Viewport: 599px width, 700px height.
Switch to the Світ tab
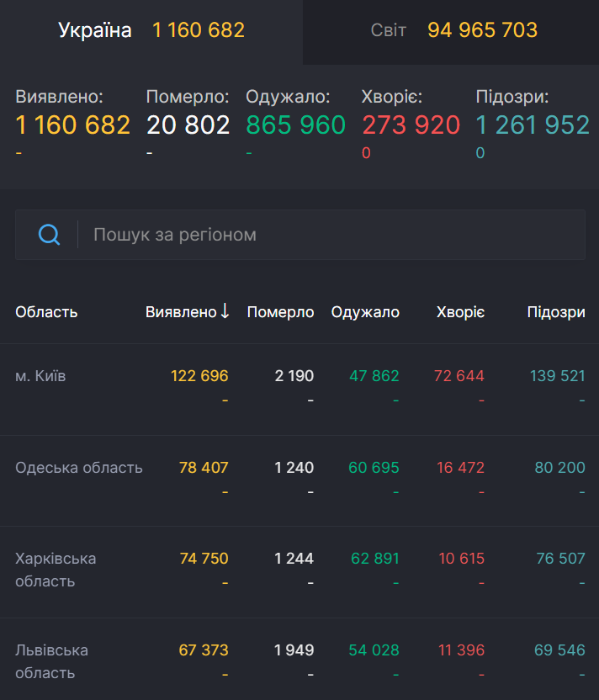pyautogui.click(x=451, y=31)
